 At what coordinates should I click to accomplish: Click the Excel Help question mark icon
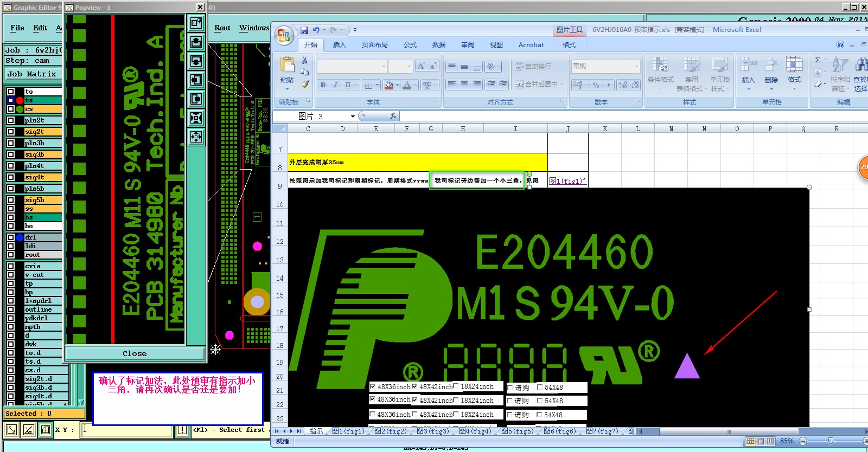[840, 44]
